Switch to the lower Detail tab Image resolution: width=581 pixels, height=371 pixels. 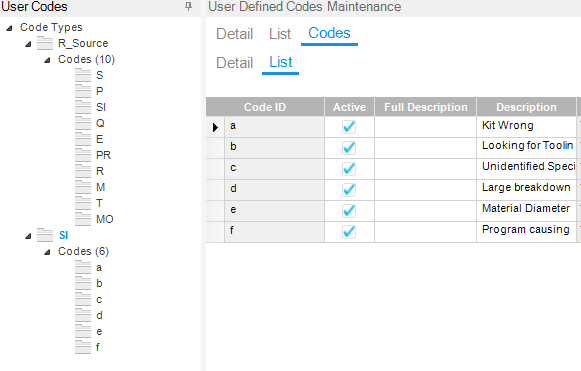[235, 63]
